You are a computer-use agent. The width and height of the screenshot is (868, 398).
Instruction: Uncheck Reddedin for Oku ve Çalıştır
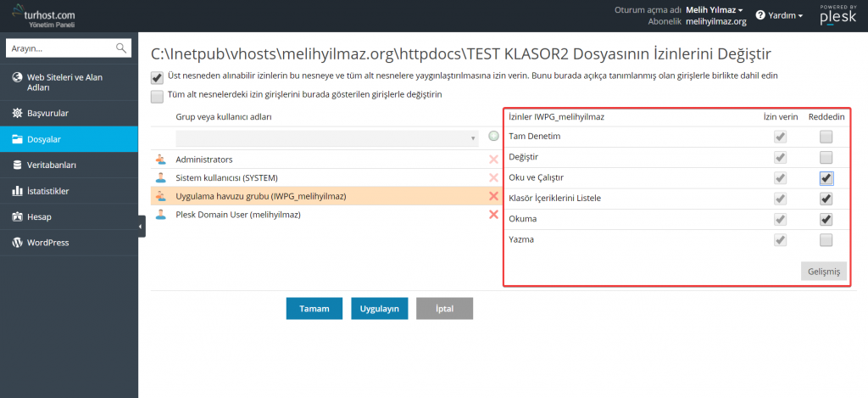point(826,178)
